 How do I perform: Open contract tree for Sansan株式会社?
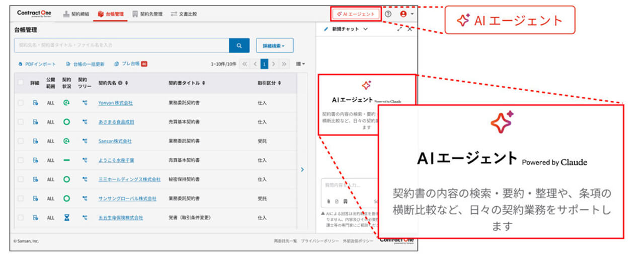(85, 141)
